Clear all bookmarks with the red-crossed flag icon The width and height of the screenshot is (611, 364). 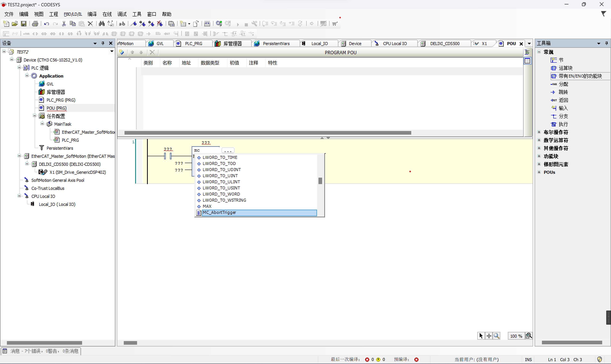tap(160, 24)
